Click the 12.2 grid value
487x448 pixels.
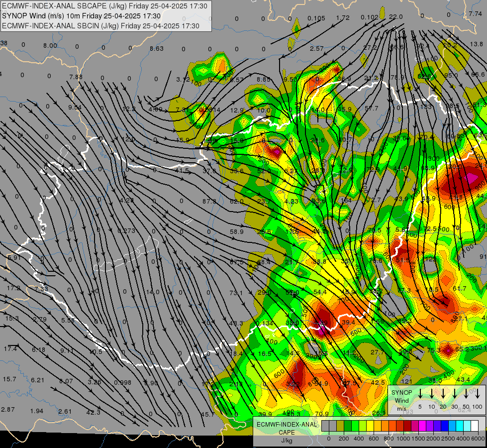pos(129,109)
